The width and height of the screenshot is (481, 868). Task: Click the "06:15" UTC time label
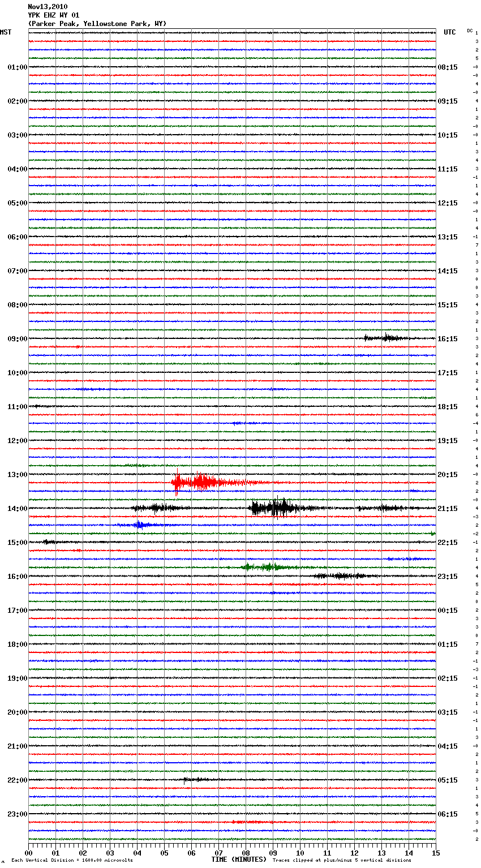click(x=448, y=814)
